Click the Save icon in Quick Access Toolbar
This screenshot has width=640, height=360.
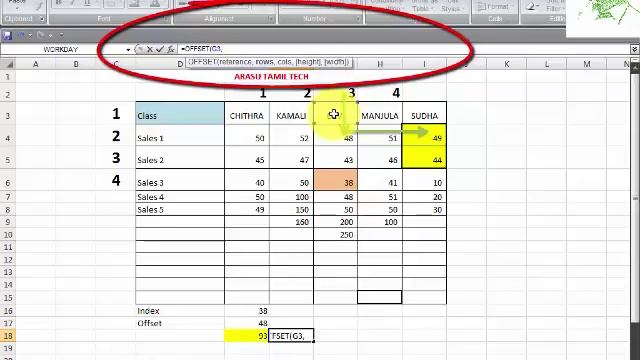pos(7,36)
